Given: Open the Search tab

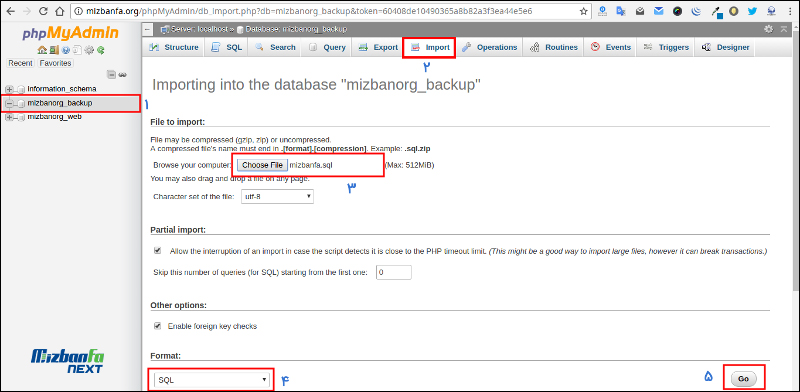Looking at the screenshot, I should coord(275,47).
